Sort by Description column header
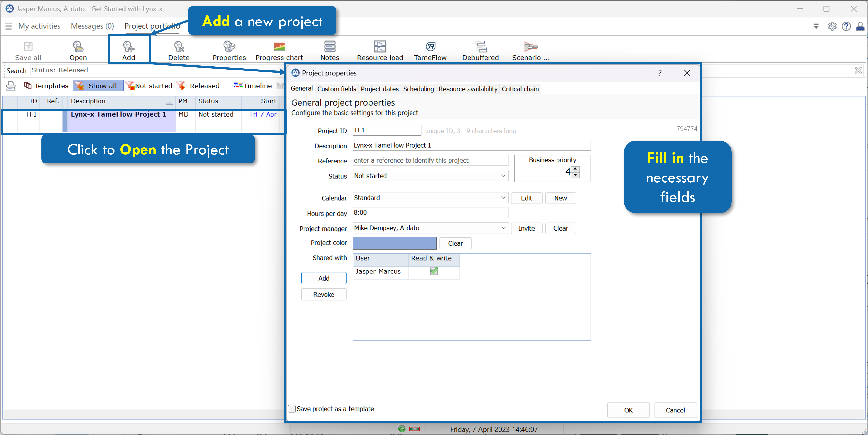This screenshot has height=435, width=868. coord(121,101)
